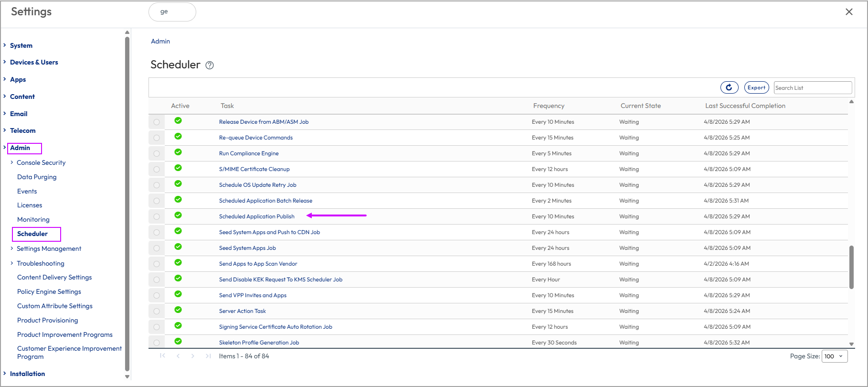Open Send Disable KEK Request task link
This screenshot has height=387, width=868.
point(281,279)
